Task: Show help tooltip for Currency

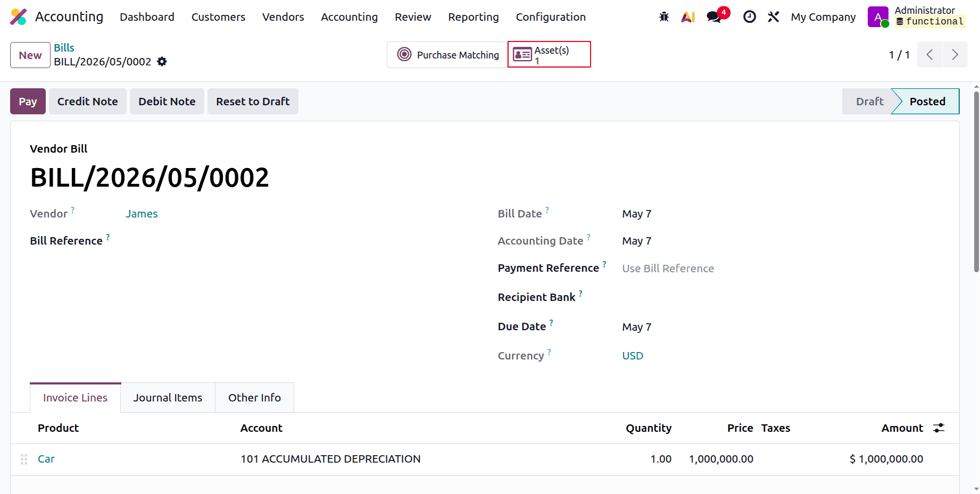Action: point(550,352)
